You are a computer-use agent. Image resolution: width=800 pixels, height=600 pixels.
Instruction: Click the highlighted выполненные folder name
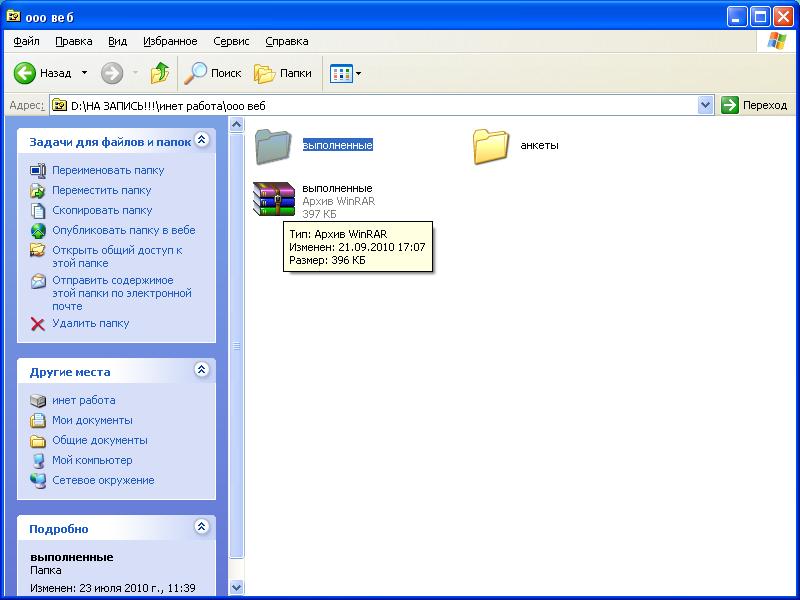[x=337, y=145]
